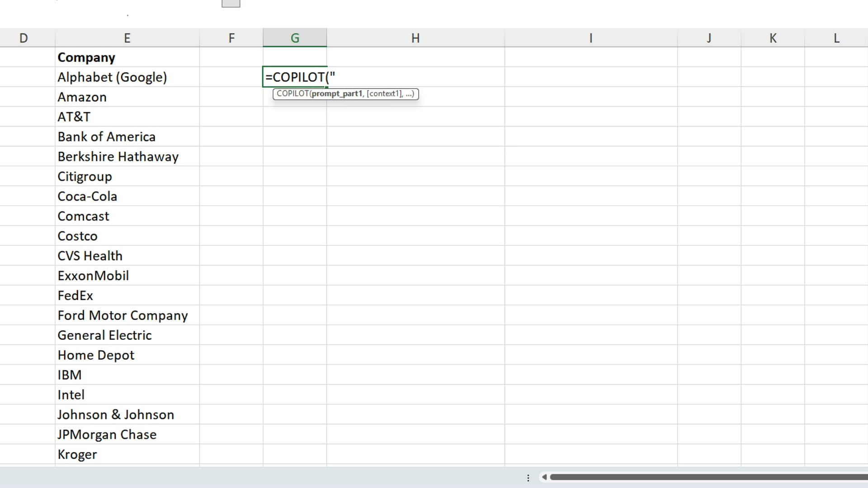This screenshot has width=868, height=488.
Task: Click the small gray box above the grid
Action: click(x=231, y=3)
